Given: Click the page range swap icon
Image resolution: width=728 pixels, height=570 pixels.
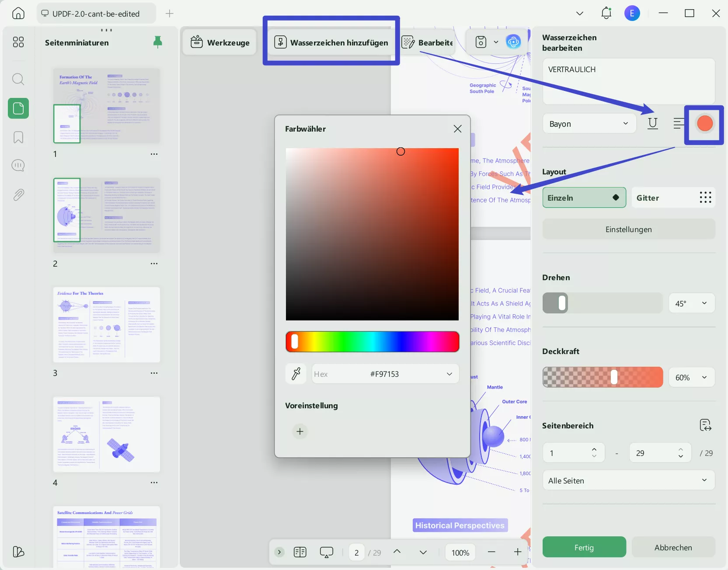Looking at the screenshot, I should (x=705, y=425).
